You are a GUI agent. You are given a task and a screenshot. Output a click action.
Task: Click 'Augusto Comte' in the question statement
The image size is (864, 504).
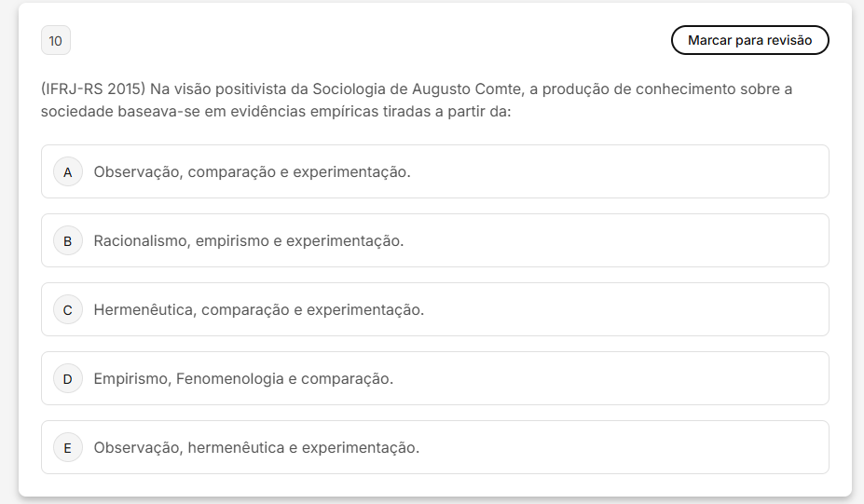459,89
